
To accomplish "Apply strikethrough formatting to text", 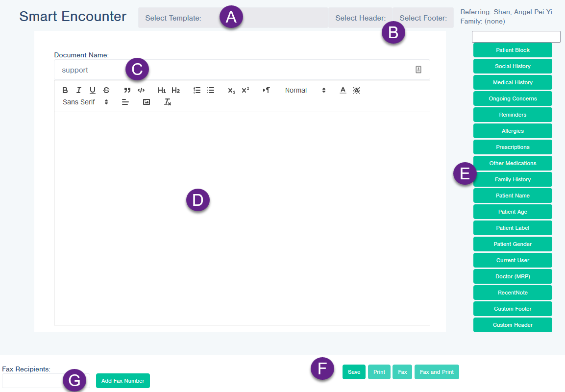I will [106, 90].
